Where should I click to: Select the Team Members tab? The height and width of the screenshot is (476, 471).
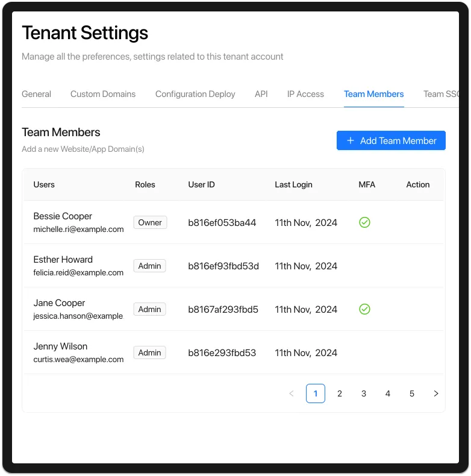point(373,94)
